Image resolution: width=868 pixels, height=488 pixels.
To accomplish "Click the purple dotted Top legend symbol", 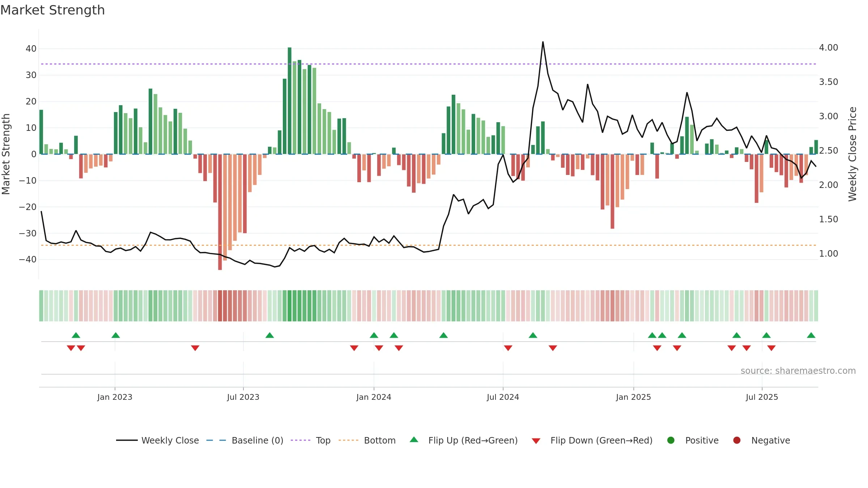I will click(x=301, y=440).
